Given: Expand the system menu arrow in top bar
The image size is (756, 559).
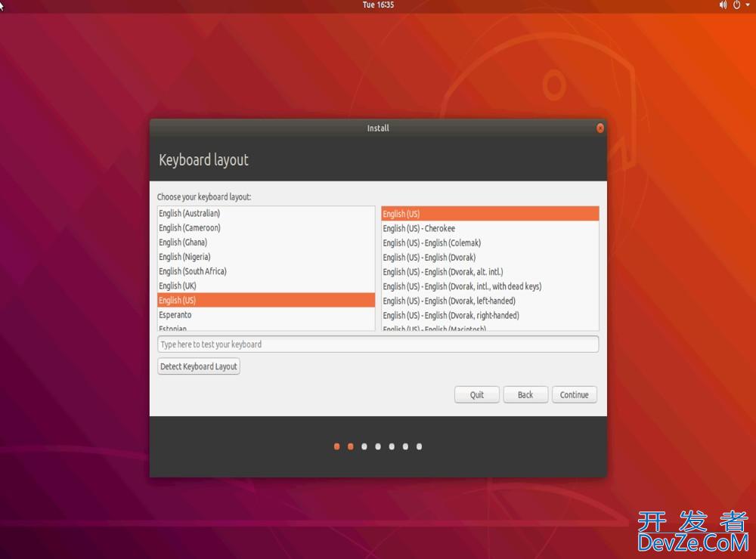Looking at the screenshot, I should coord(748,5).
